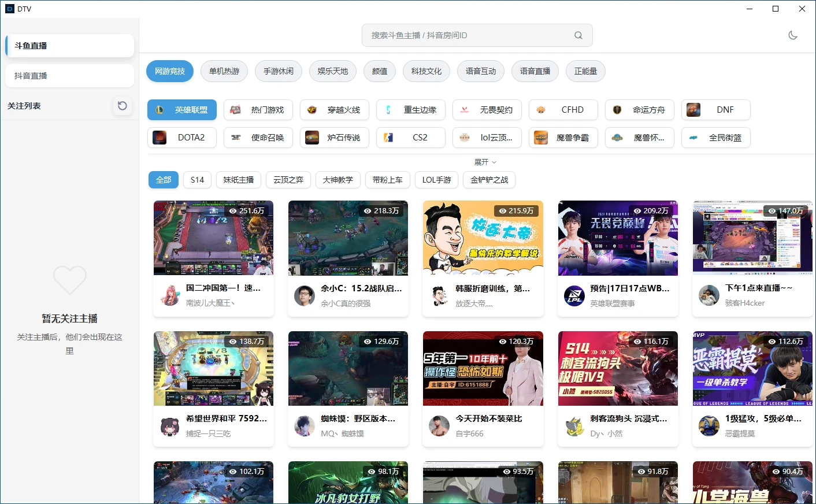Expand the game list with 展开
Image resolution: width=816 pixels, height=504 pixels.
(485, 162)
